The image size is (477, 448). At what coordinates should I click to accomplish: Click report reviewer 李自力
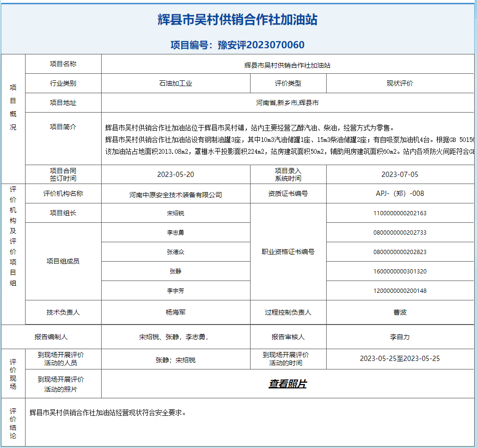coord(400,337)
